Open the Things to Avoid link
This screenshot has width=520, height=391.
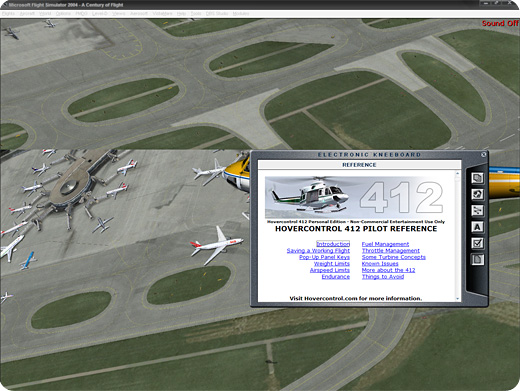(x=383, y=277)
